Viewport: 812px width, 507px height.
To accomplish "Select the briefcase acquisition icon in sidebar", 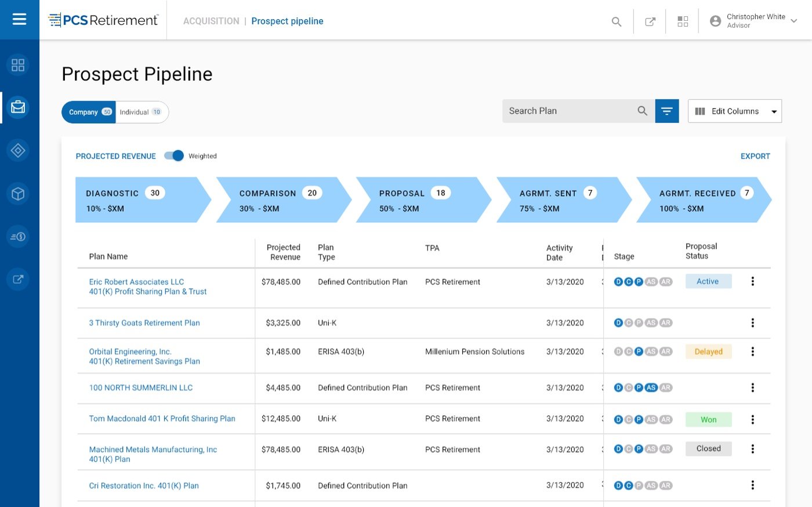I will 18,107.
